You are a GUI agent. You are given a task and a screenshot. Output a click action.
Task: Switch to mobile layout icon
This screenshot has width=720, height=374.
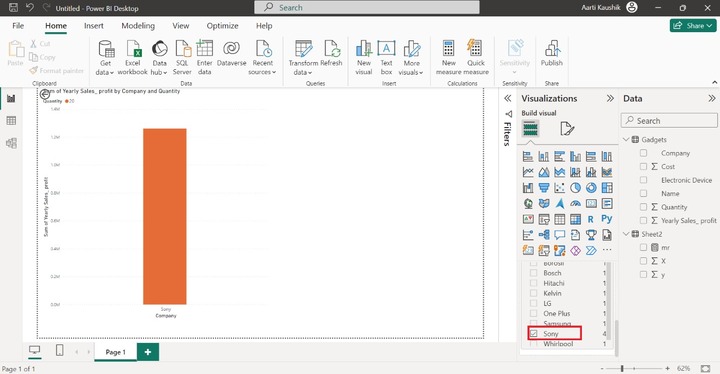click(x=59, y=350)
